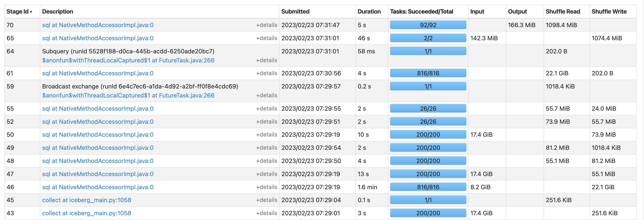Sort stages by Submitted time
Screen dimensions: 644x220
(x=295, y=11)
